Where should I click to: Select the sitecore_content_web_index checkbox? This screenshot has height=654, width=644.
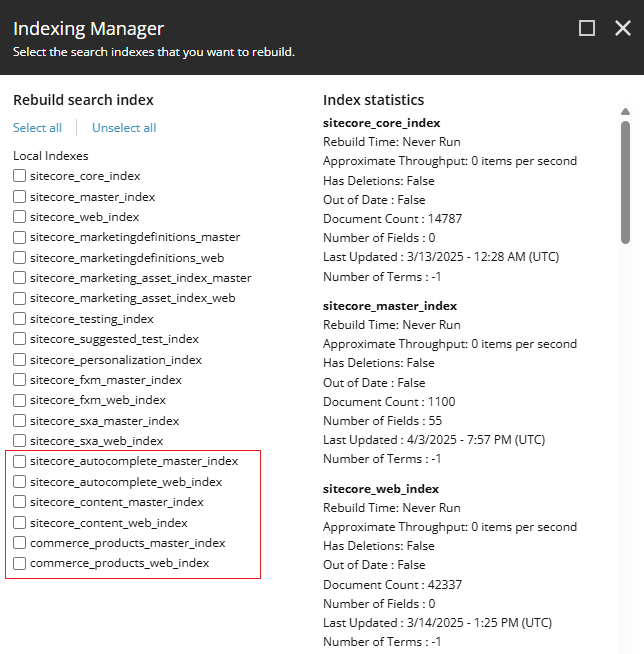[20, 523]
